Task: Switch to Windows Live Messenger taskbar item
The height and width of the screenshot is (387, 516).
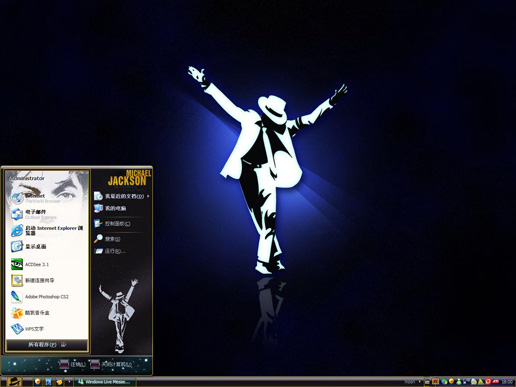Action: point(105,382)
